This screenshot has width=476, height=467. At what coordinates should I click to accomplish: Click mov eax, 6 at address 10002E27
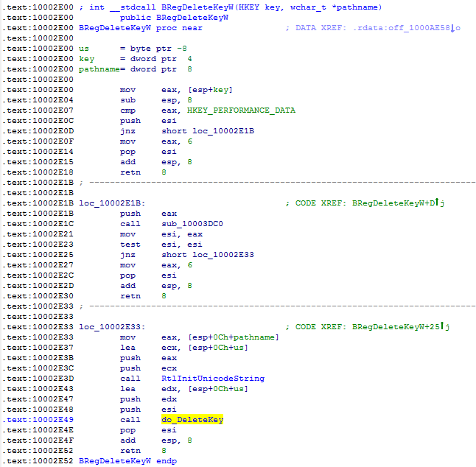point(155,265)
